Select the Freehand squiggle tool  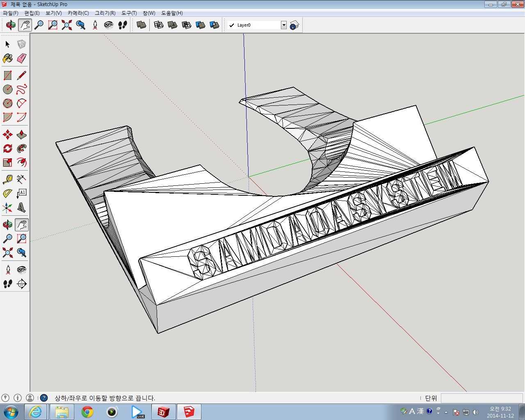pos(21,89)
